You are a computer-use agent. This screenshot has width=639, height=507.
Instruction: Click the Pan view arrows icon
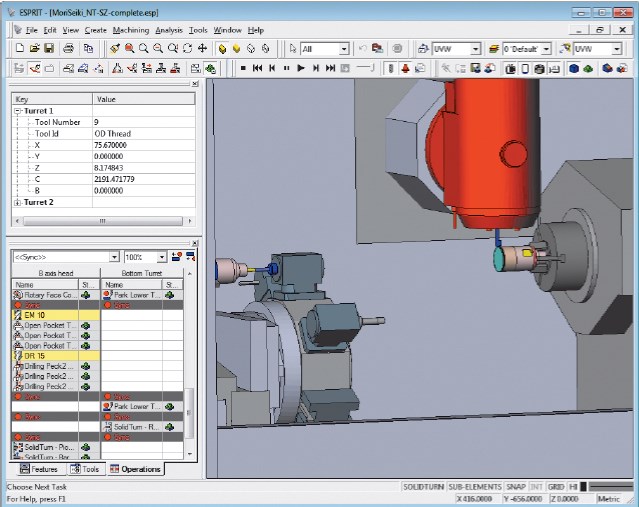(202, 48)
